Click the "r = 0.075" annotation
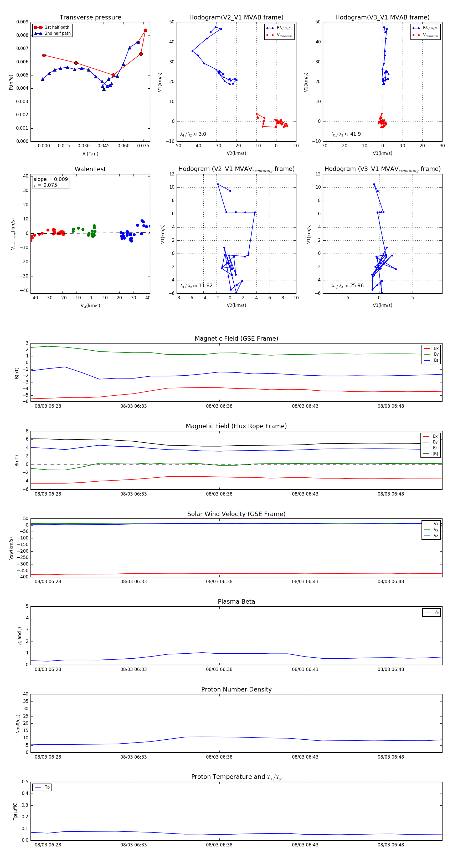This screenshot has width=473, height=868. pos(45,185)
